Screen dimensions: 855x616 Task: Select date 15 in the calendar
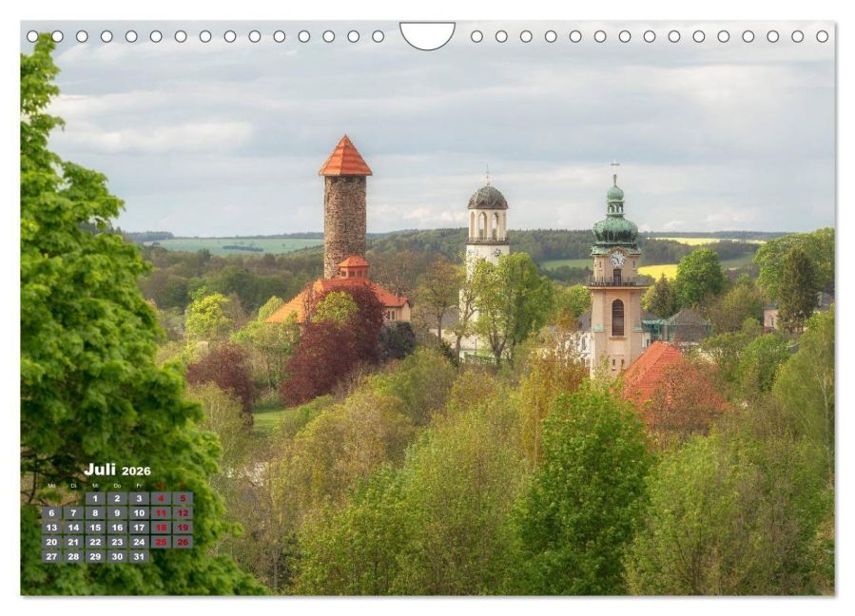click(x=95, y=528)
